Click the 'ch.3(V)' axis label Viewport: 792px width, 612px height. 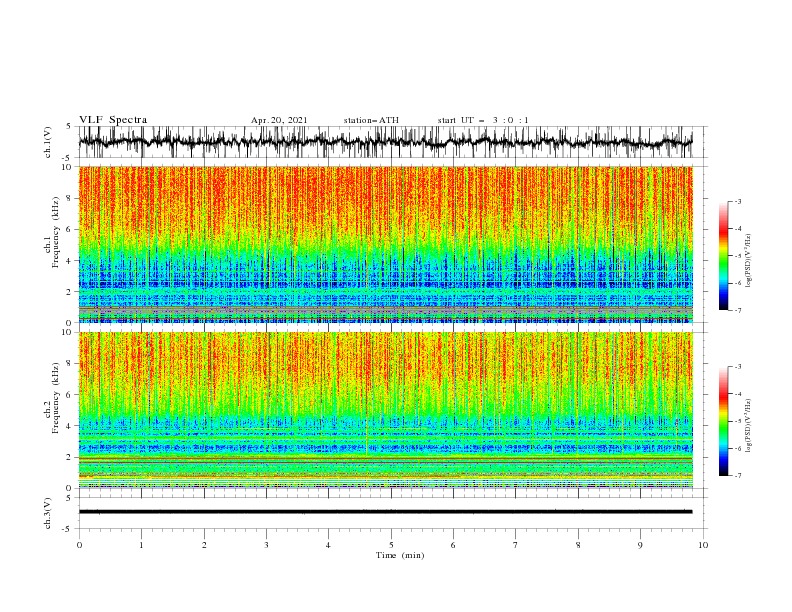(x=48, y=513)
